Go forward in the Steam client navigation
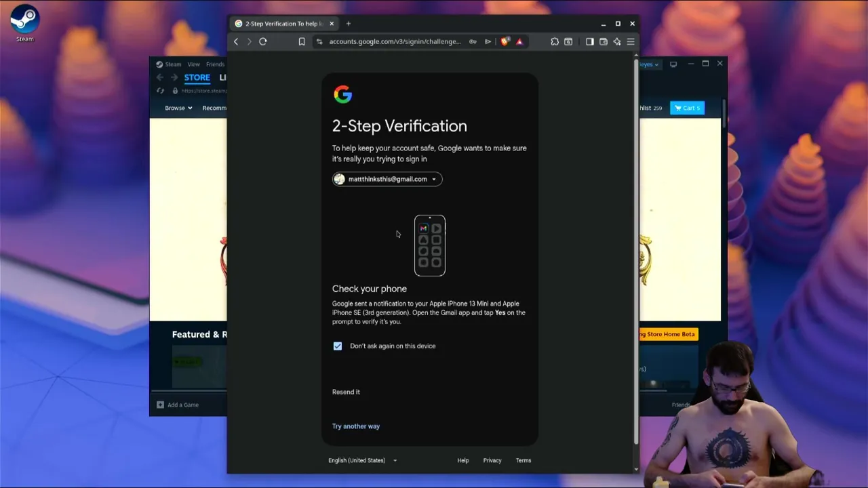This screenshot has height=488, width=868. coord(174,77)
